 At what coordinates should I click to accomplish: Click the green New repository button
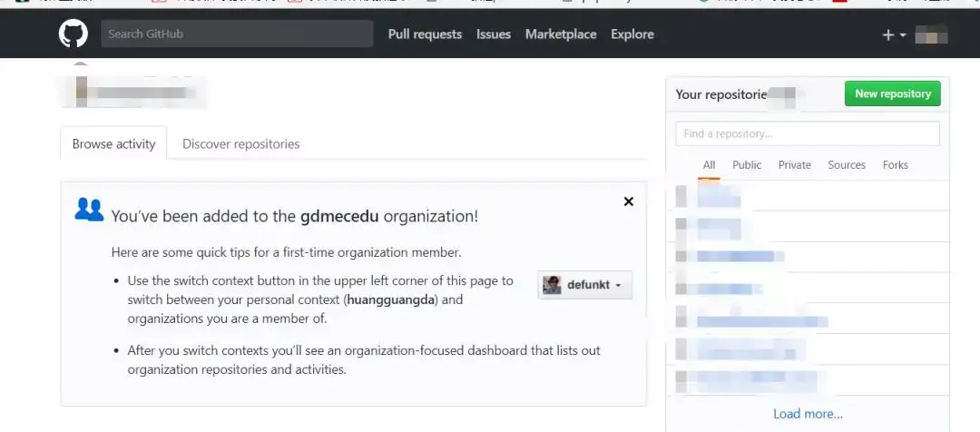tap(893, 93)
